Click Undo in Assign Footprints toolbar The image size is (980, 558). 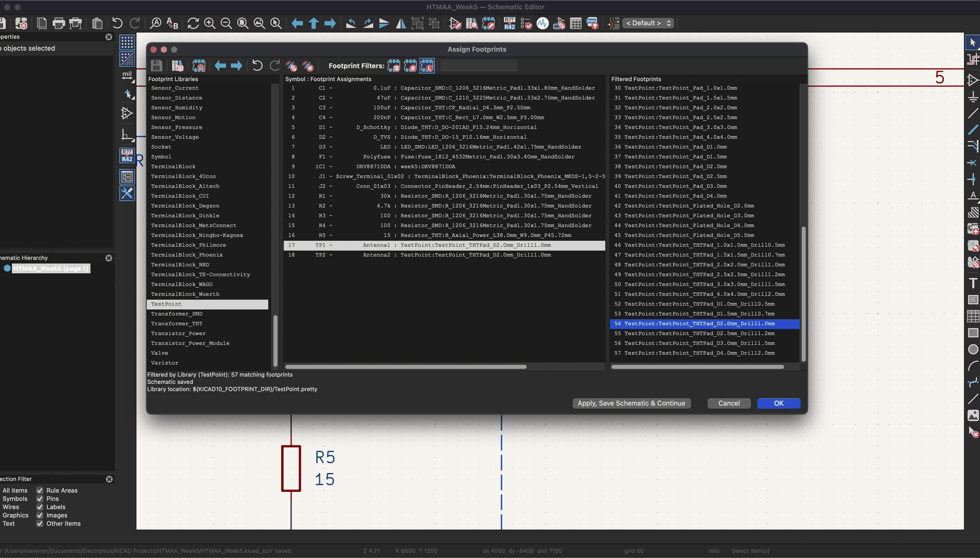point(257,66)
